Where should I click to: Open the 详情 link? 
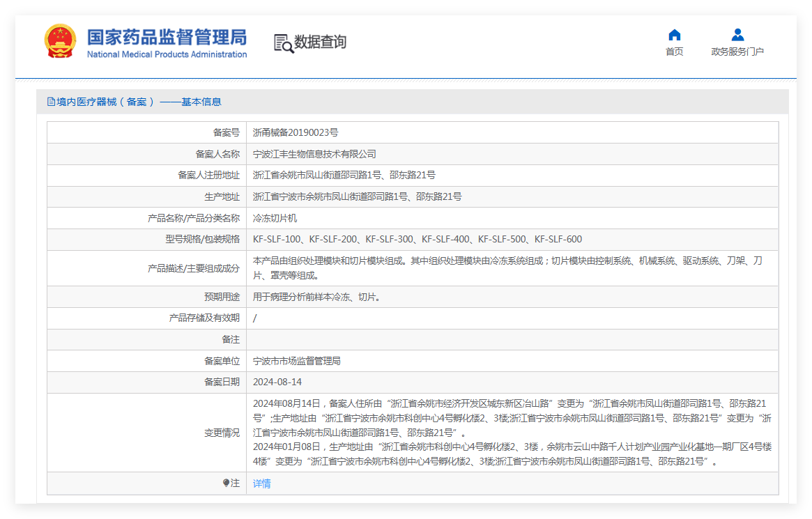261,483
